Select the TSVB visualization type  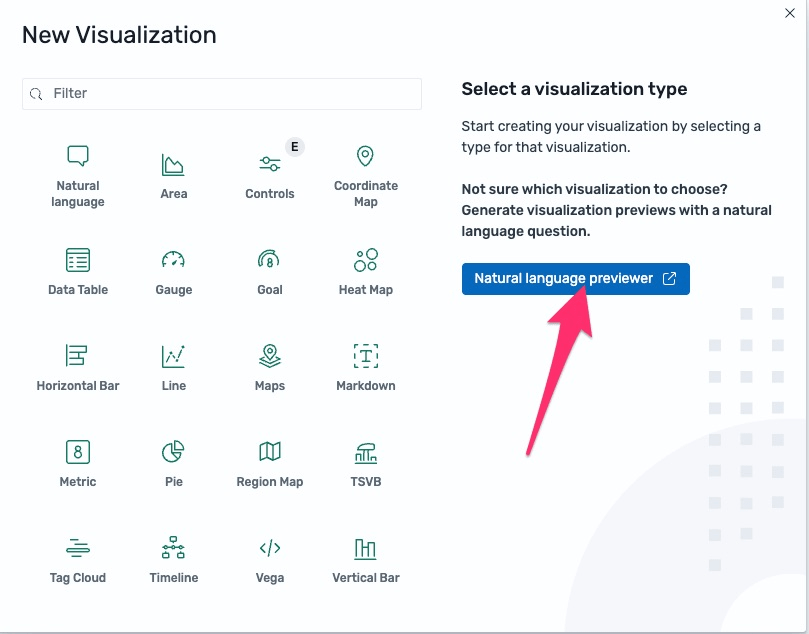[x=366, y=463]
